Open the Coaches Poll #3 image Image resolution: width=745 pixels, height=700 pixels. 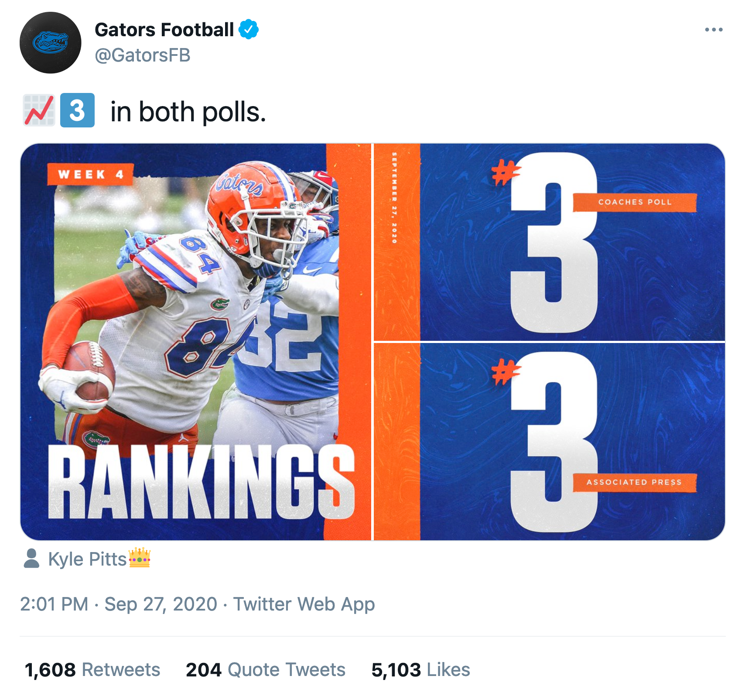550,242
